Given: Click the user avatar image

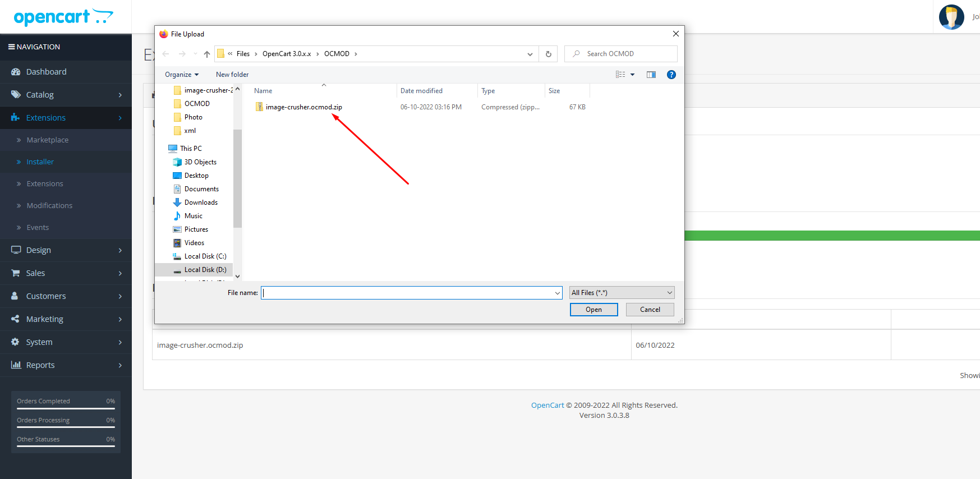Looking at the screenshot, I should (951, 17).
